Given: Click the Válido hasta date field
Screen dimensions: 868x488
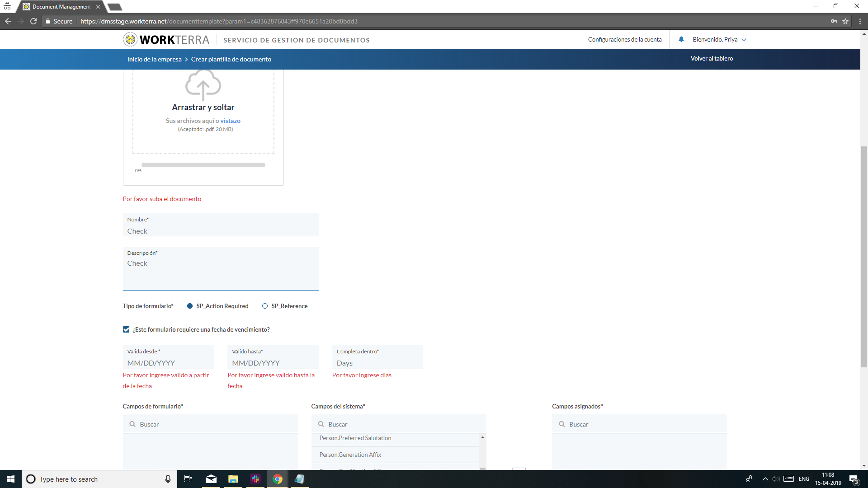Looking at the screenshot, I should [x=273, y=357].
